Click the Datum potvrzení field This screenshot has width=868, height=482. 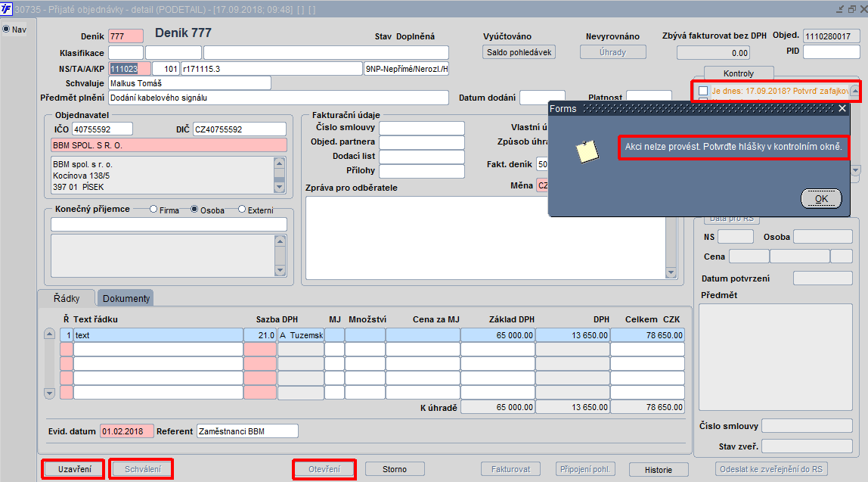click(823, 278)
